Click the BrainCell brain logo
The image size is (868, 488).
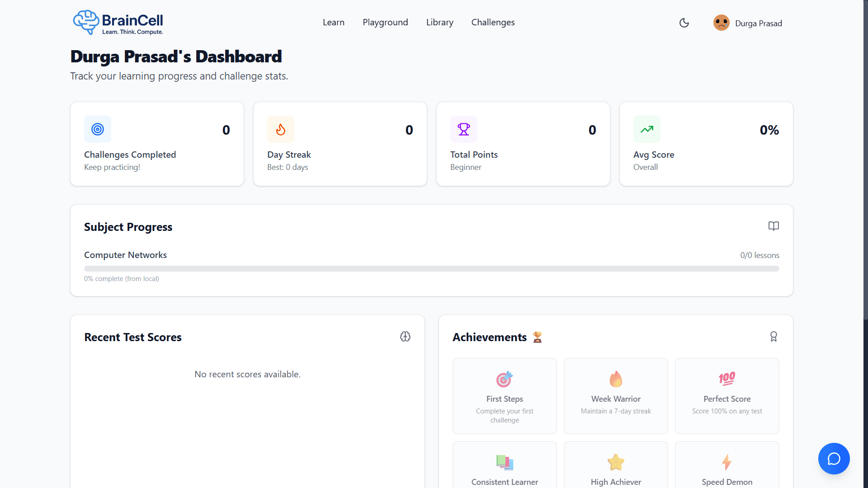click(x=86, y=22)
